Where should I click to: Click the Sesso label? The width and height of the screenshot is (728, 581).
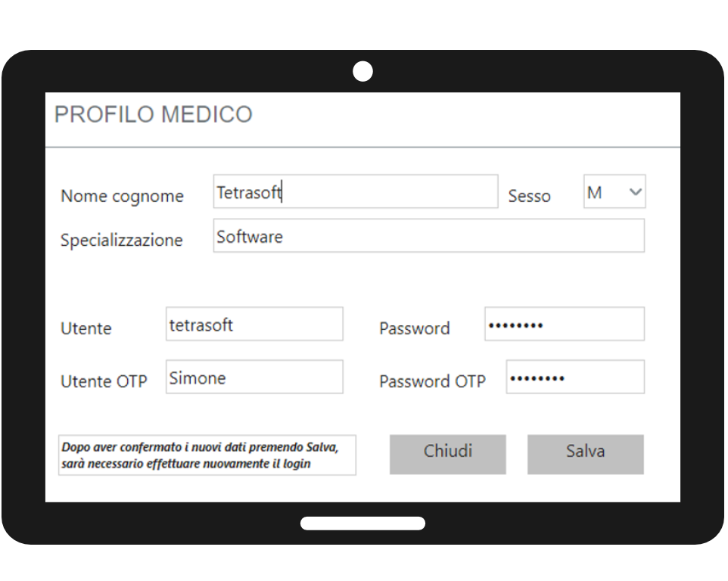click(x=530, y=196)
